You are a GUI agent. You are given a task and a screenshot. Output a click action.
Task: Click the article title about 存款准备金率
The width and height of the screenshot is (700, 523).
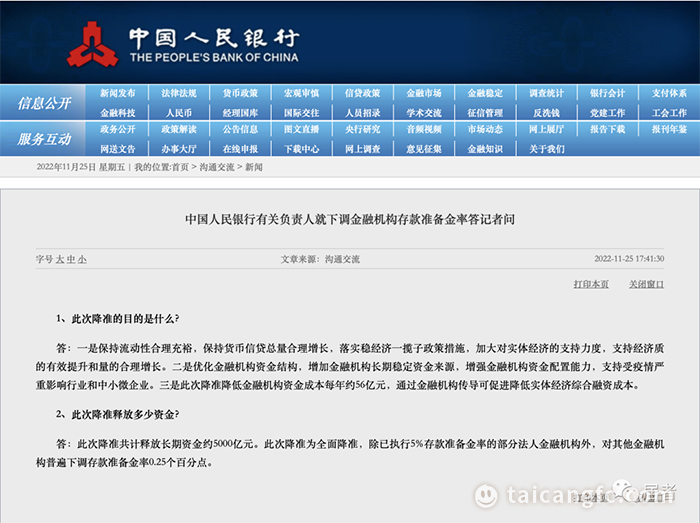pos(350,219)
